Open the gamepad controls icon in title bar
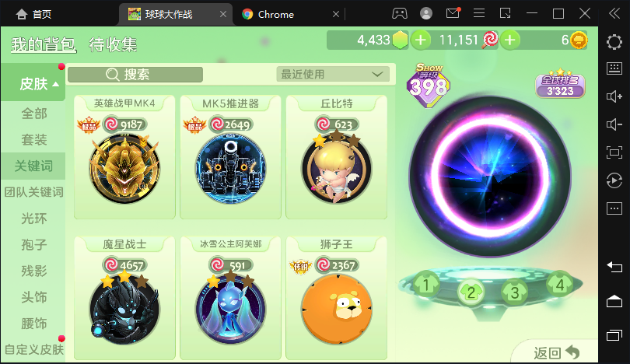Image resolution: width=630 pixels, height=364 pixels. (399, 14)
